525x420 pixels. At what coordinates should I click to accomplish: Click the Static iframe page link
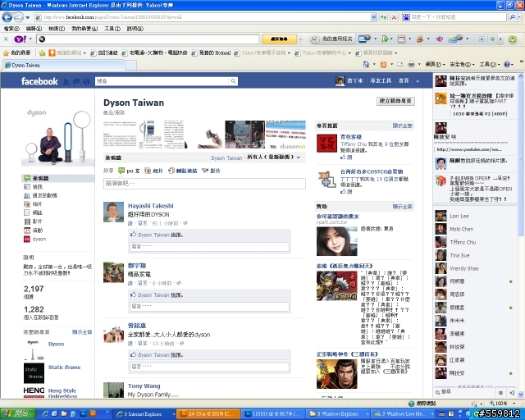(64, 367)
